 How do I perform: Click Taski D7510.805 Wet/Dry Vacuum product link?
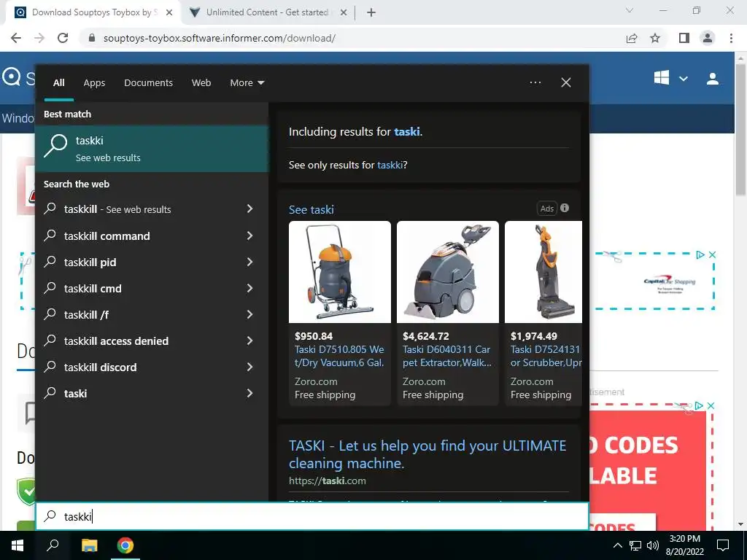pos(339,356)
